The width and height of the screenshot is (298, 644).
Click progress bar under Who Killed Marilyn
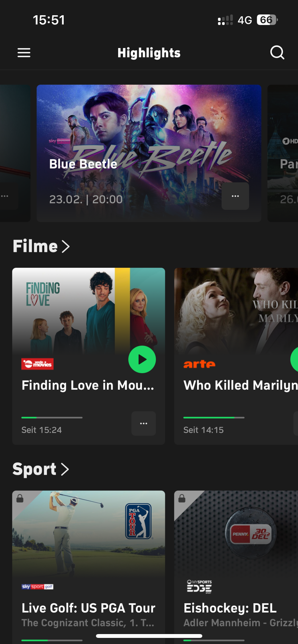tap(214, 418)
